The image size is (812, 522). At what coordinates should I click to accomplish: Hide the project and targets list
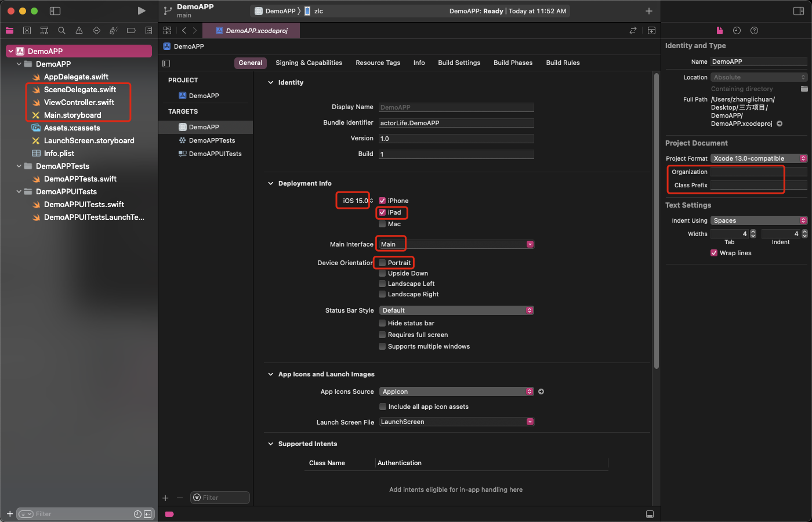166,63
